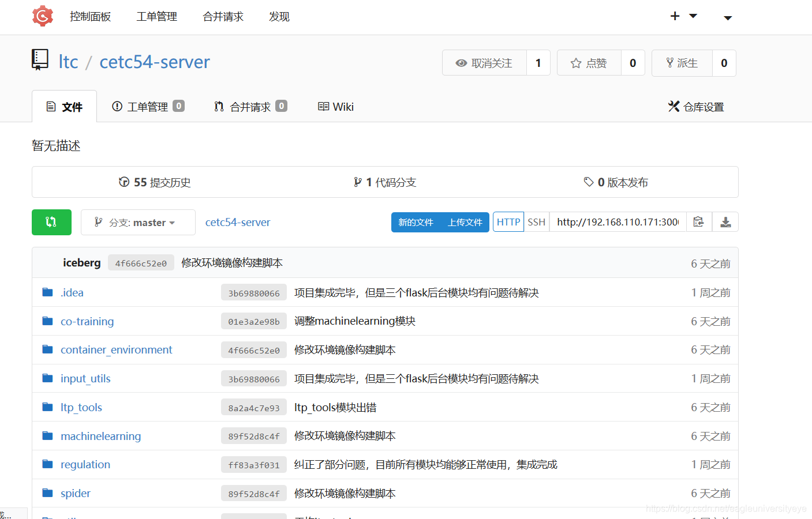Open the spider folder
Screen dimensions: 812x519
click(x=76, y=493)
